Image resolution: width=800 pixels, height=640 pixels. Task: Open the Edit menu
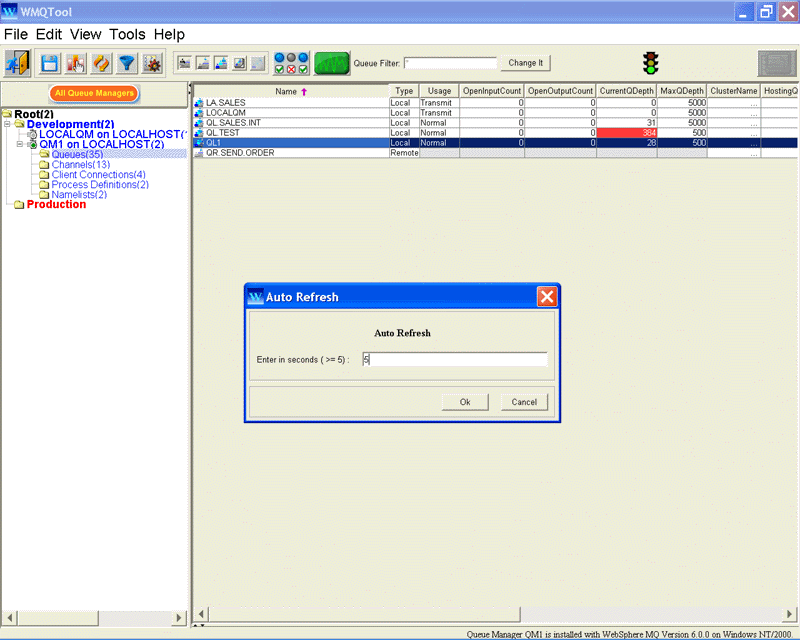pyautogui.click(x=49, y=35)
